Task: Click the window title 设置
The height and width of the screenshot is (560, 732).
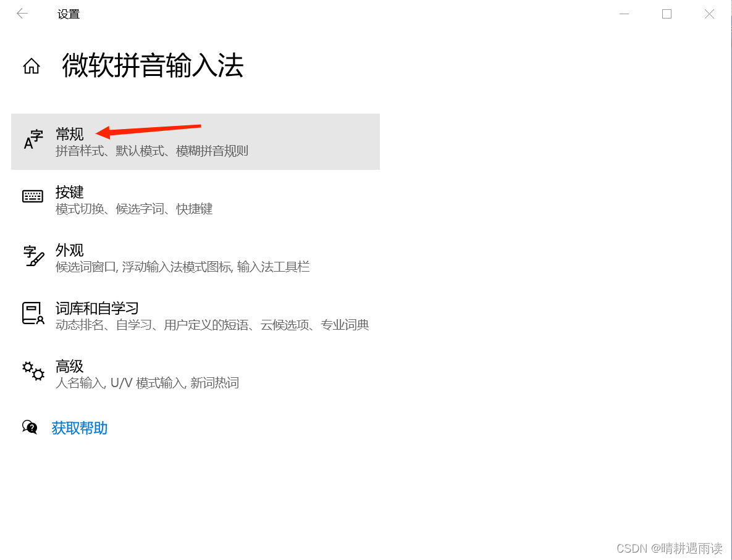Action: (69, 14)
